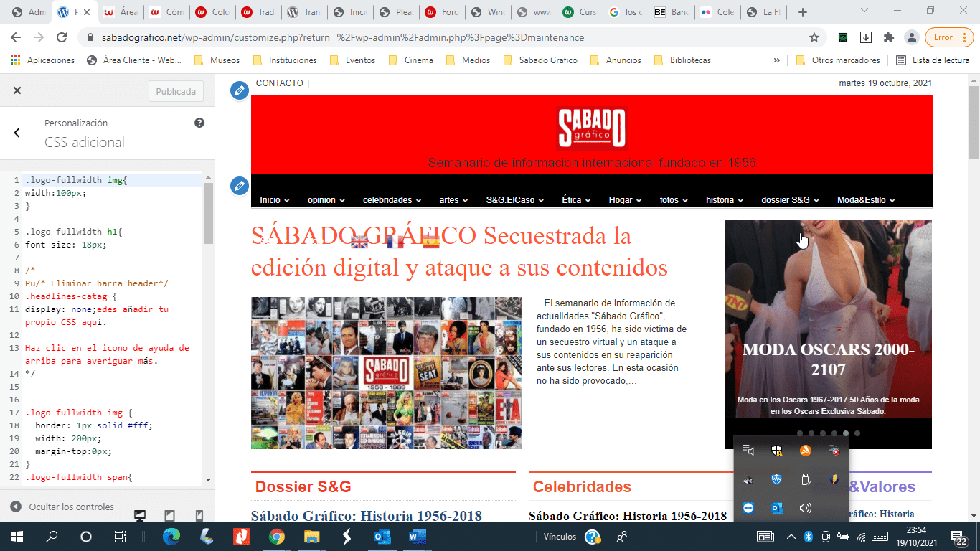
Task: Click the edit pencil shortcut next to CONTACTO
Action: [240, 90]
